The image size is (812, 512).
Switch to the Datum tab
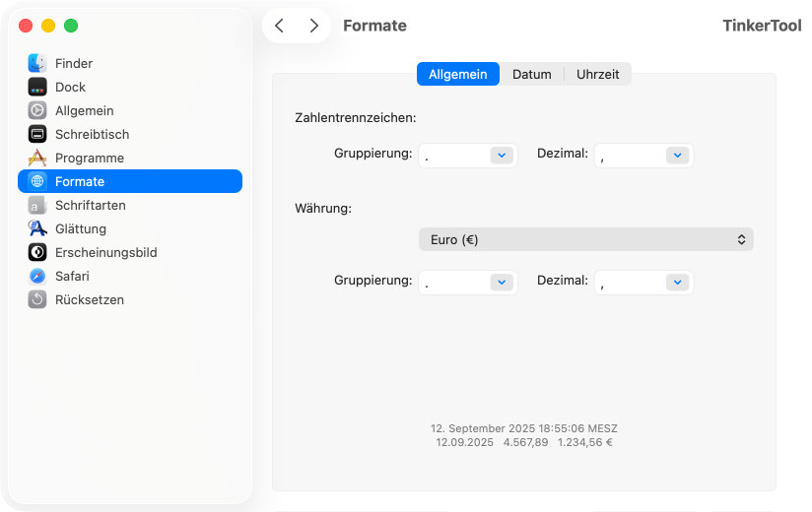point(531,74)
